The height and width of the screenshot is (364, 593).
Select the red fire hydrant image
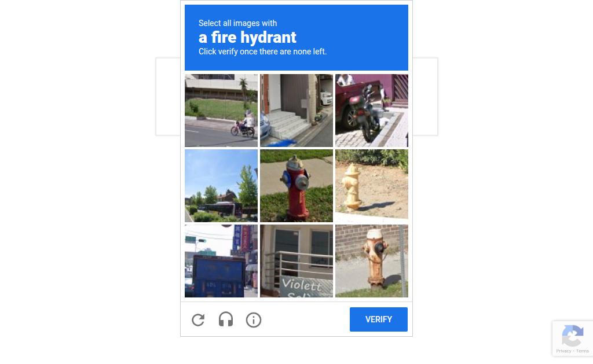(x=296, y=186)
